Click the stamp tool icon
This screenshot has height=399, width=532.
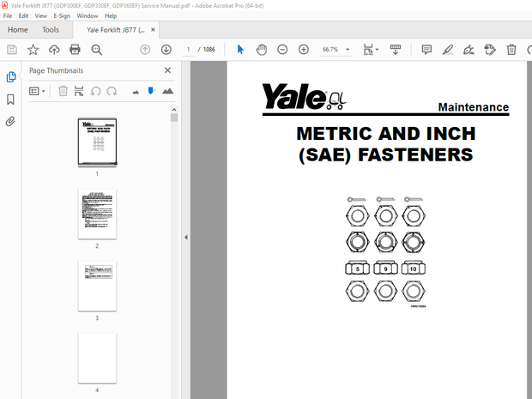point(490,50)
